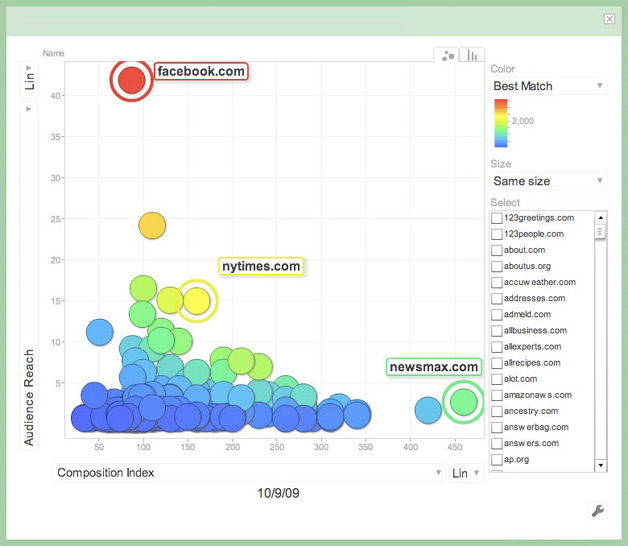Check the 123greetings.com checkbox

pos(497,218)
